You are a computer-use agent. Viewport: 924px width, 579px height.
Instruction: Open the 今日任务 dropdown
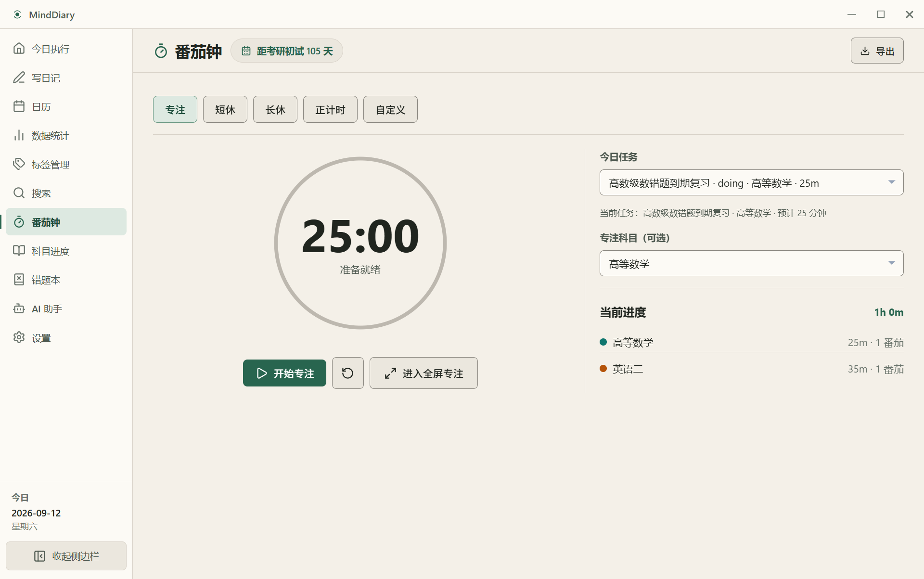[x=751, y=182]
